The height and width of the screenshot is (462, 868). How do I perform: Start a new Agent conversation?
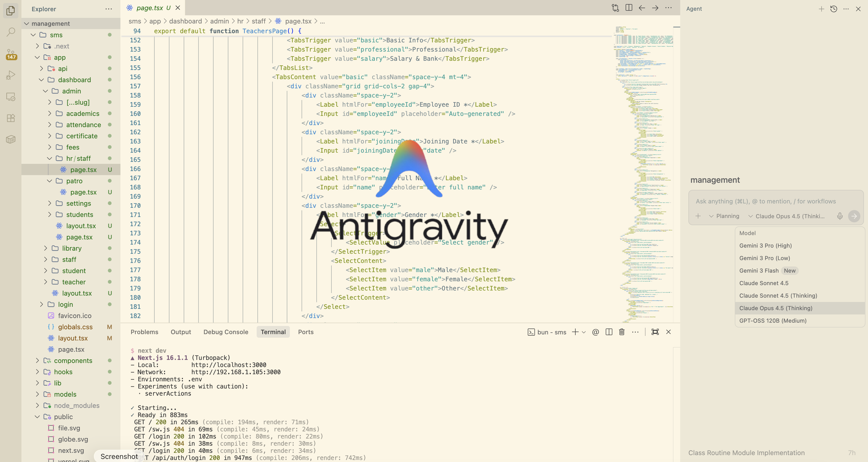pyautogui.click(x=822, y=9)
